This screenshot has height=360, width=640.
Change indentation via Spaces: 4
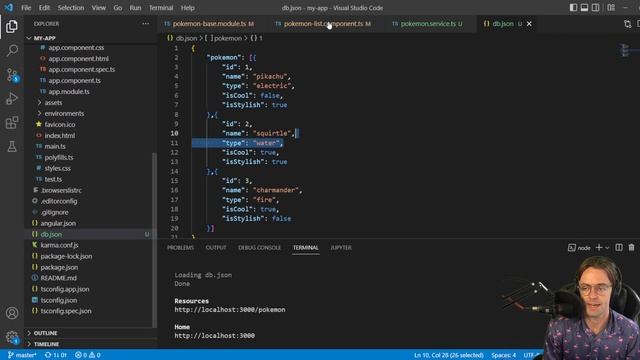(x=503, y=355)
